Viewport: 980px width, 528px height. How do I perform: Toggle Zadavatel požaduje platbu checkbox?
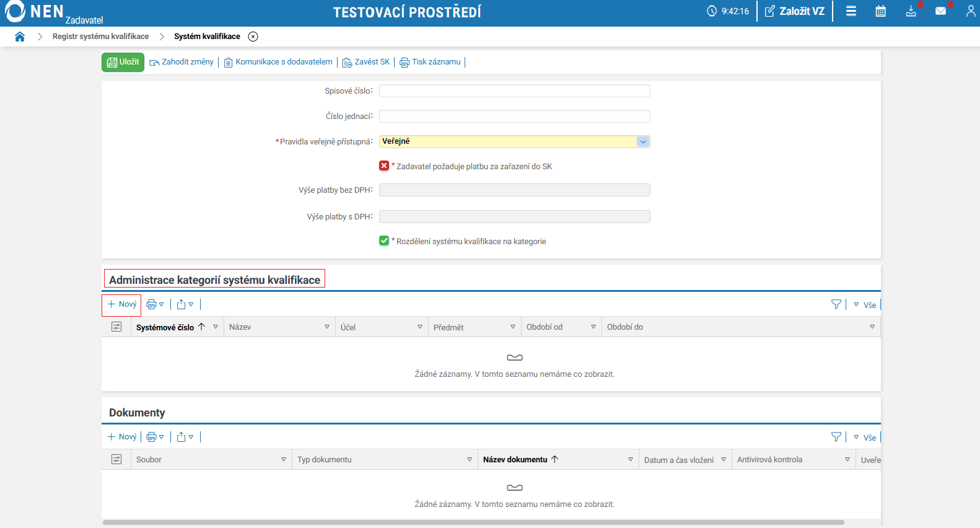click(384, 165)
